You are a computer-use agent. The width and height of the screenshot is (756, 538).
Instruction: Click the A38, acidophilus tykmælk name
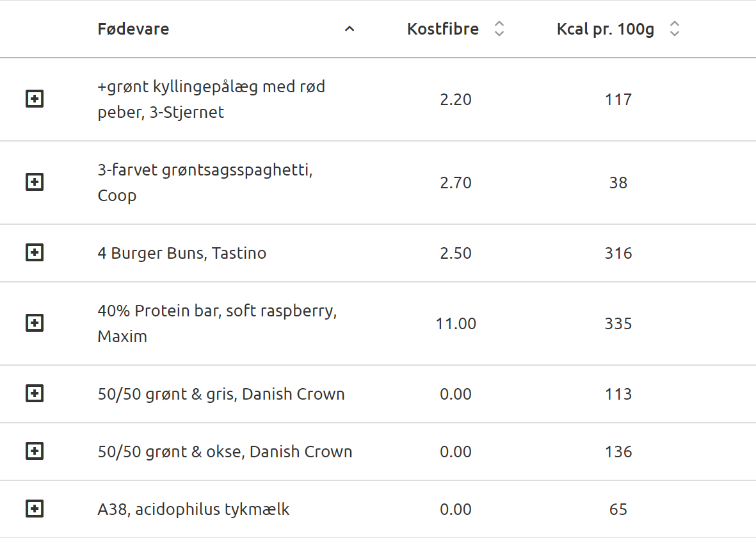pos(193,509)
